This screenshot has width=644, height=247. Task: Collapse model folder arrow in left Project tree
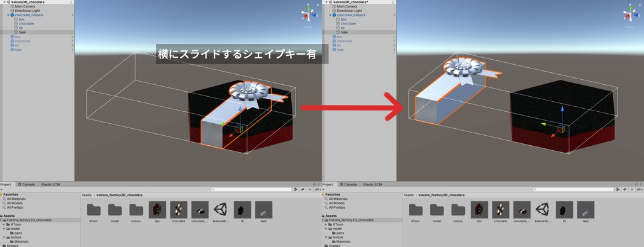[x=4, y=229]
